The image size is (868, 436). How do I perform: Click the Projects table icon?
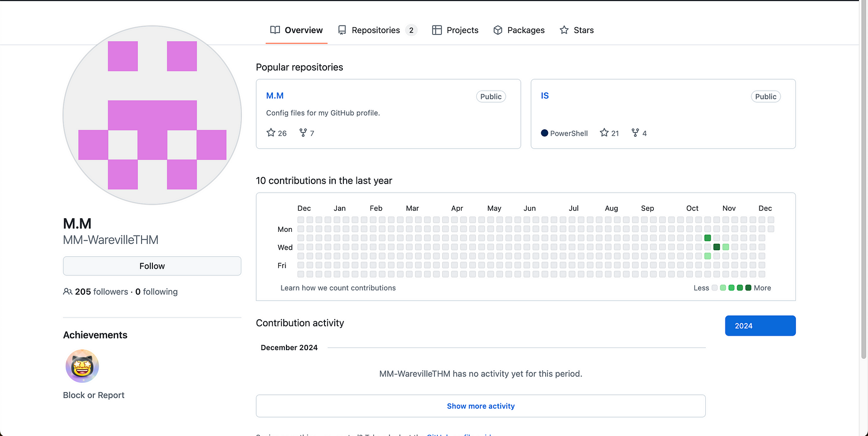pyautogui.click(x=437, y=30)
